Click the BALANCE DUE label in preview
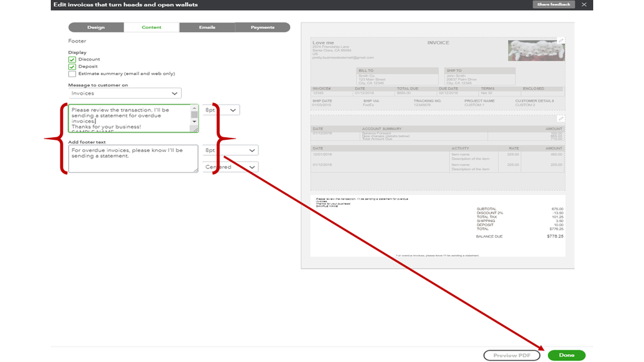644x362 pixels. (x=489, y=236)
